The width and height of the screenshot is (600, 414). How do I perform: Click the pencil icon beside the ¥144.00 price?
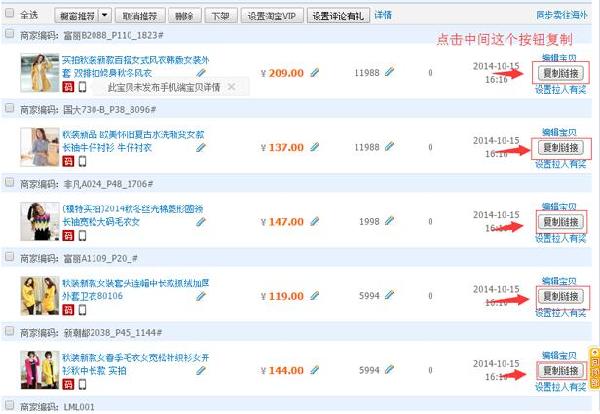tap(315, 370)
